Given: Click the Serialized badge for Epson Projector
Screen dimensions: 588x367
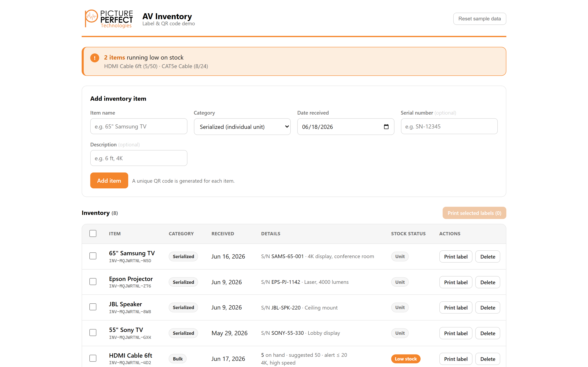Looking at the screenshot, I should pos(183,282).
